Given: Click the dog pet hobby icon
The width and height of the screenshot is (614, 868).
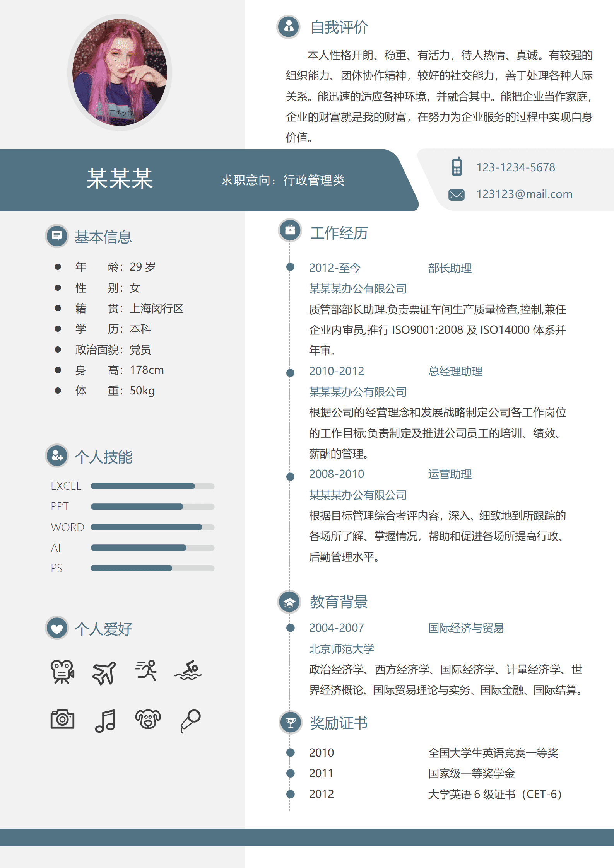Looking at the screenshot, I should (x=148, y=719).
